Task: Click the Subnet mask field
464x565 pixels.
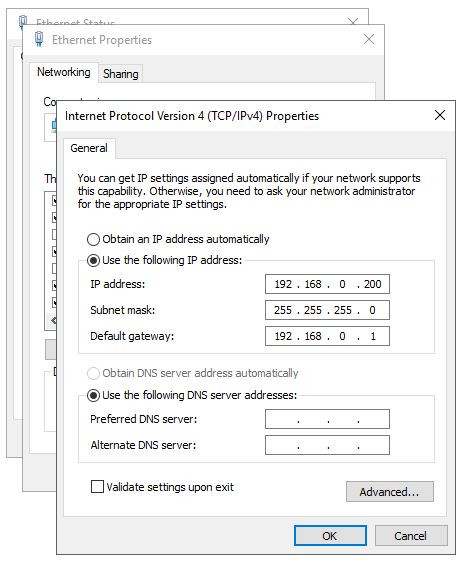Action: (327, 310)
